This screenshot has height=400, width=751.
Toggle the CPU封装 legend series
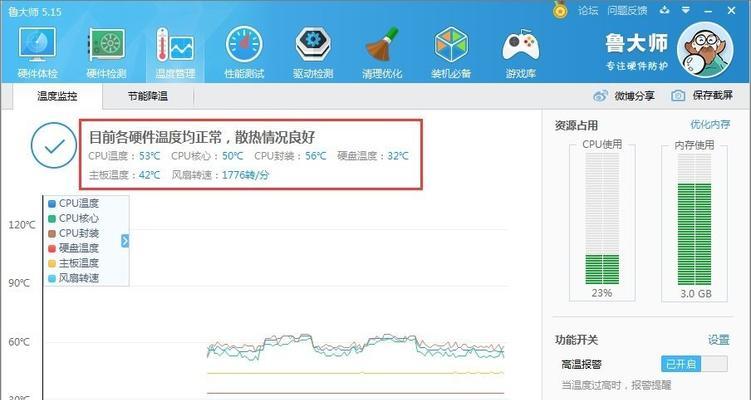(x=73, y=233)
